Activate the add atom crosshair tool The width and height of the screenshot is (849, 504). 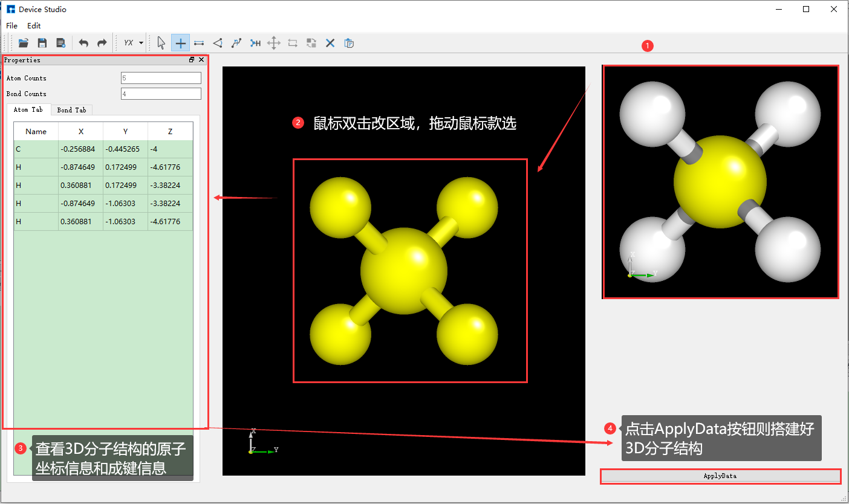pos(180,43)
